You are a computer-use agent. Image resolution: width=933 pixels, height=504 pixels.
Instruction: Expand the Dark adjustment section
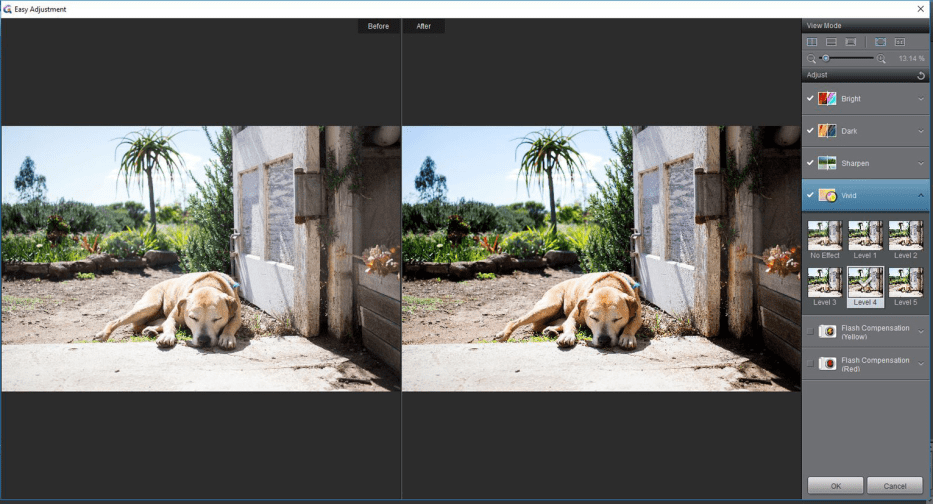coord(920,131)
